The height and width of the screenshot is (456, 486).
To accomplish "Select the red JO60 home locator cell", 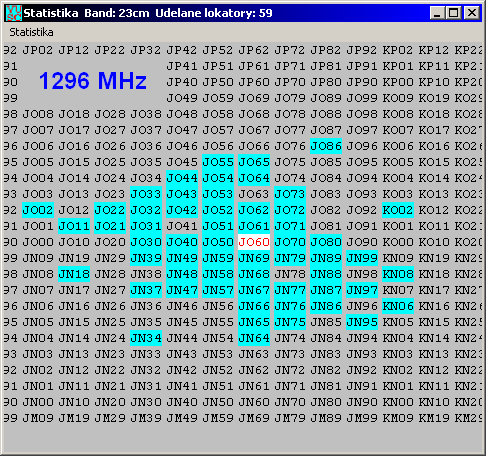I will click(x=254, y=242).
